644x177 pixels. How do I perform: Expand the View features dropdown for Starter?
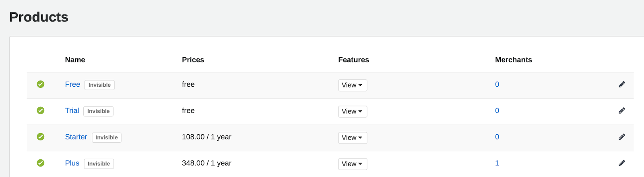tap(352, 137)
